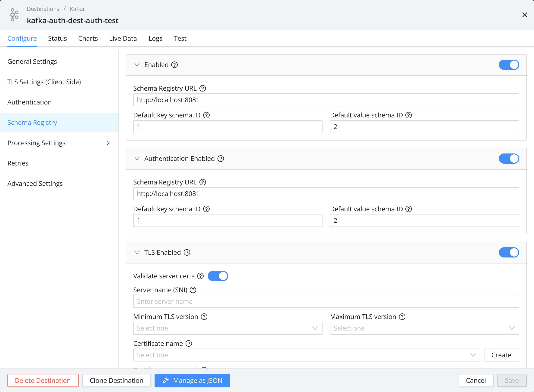
Task: Turn off Validate server certs toggle
Action: coord(217,276)
